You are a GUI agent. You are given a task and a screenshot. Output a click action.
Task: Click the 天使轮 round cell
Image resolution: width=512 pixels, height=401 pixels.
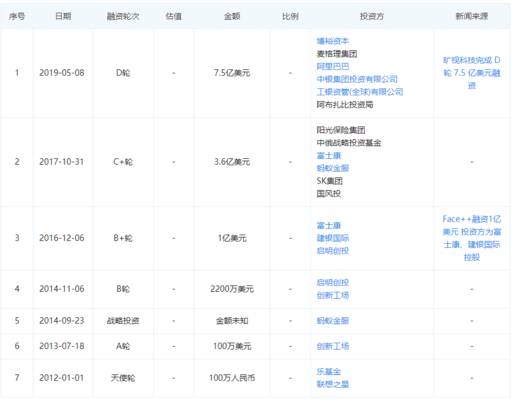(123, 378)
